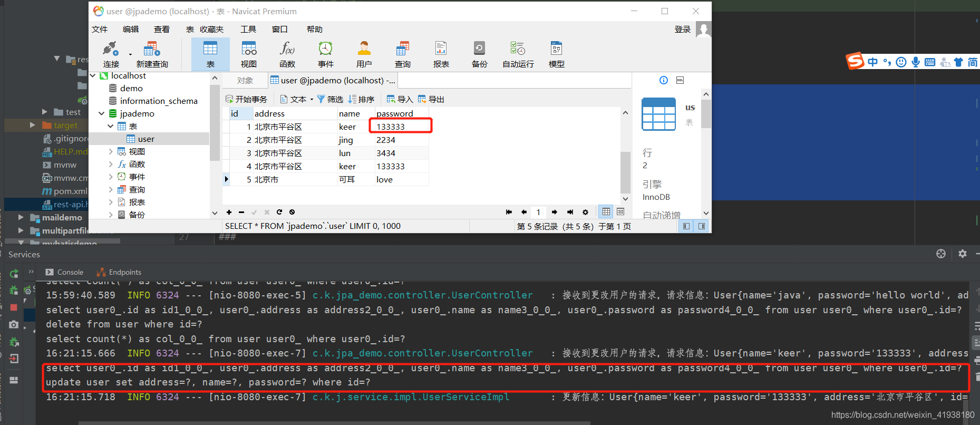
Task: Open the 模型 model toolbar icon
Action: point(557,55)
